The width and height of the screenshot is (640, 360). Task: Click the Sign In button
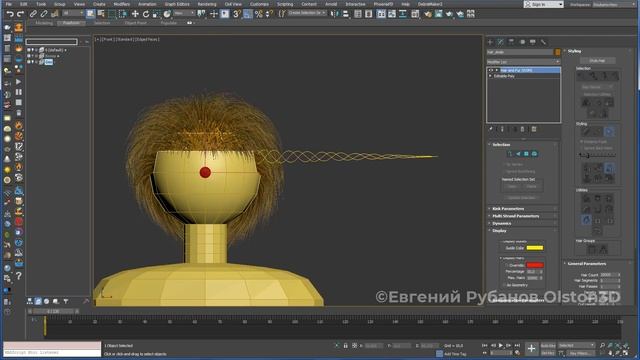click(543, 4)
